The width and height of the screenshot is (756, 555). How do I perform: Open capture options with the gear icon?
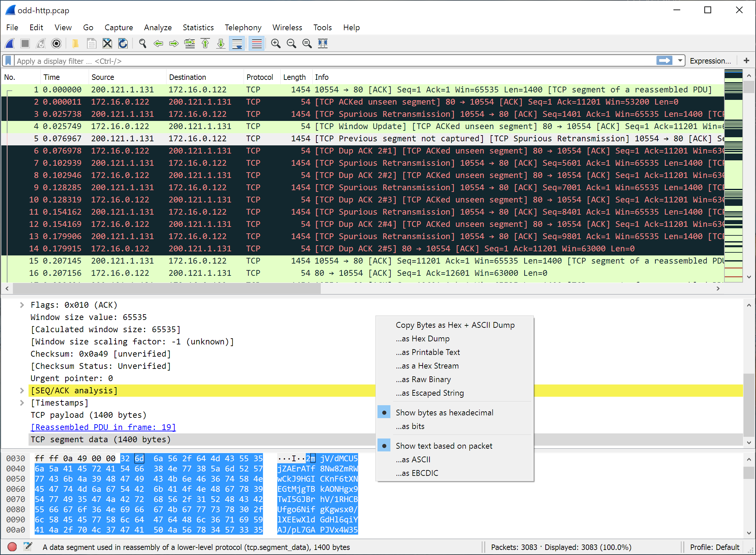tap(56, 43)
